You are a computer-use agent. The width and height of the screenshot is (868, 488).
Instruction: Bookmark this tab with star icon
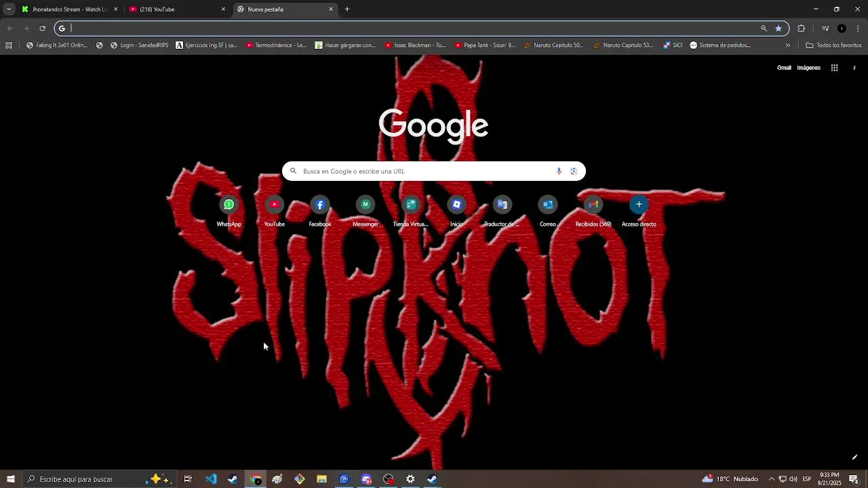(778, 28)
